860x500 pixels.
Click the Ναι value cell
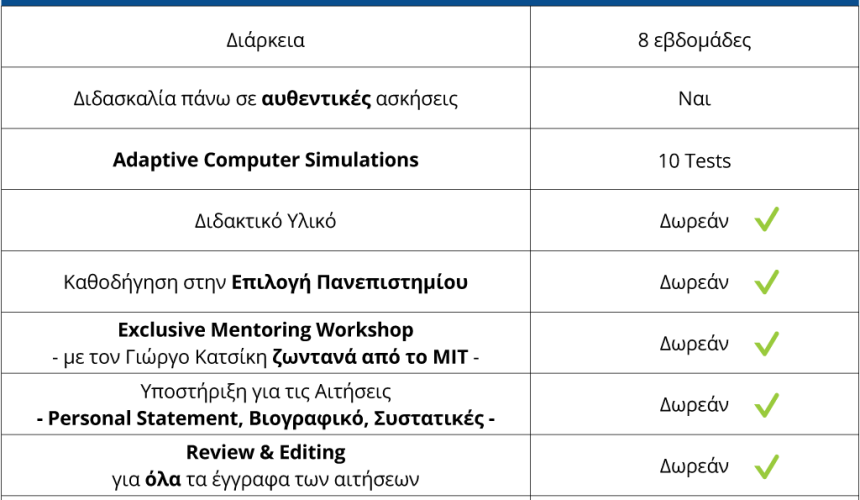click(x=694, y=98)
